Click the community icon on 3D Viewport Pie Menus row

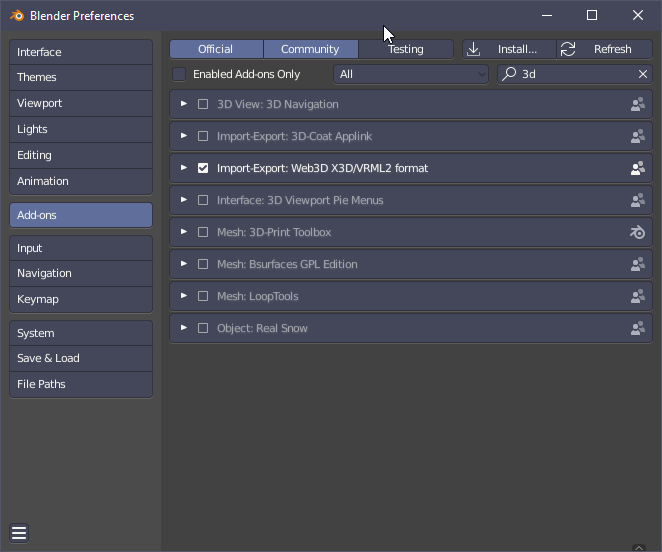click(638, 200)
